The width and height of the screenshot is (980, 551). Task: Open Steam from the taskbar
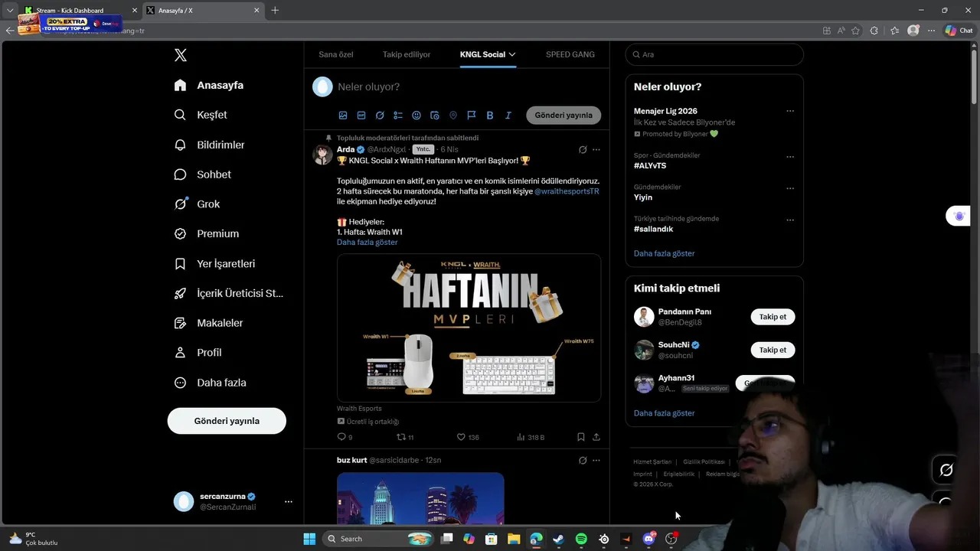[x=558, y=539]
